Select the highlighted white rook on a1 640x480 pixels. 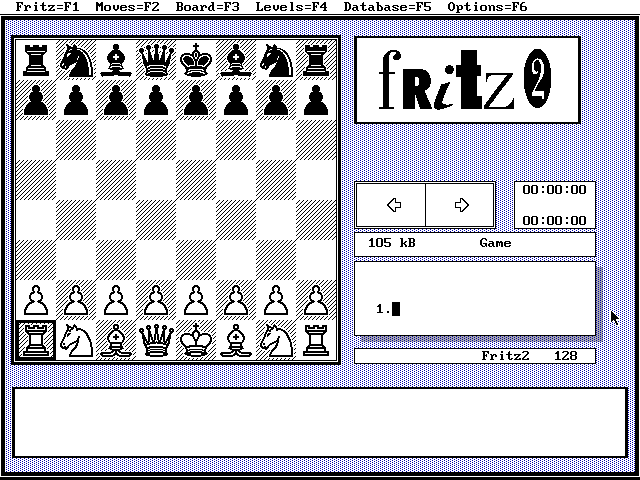pos(36,340)
